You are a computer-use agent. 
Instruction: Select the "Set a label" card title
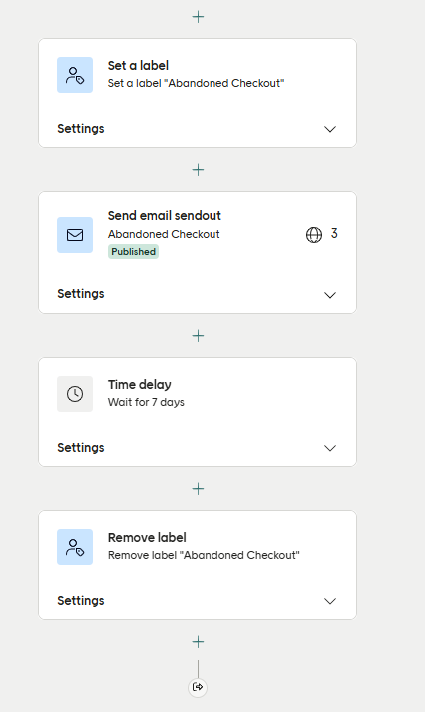click(138, 65)
